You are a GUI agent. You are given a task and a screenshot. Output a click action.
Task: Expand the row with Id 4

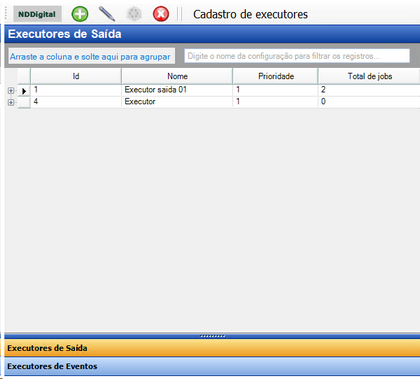click(11, 102)
